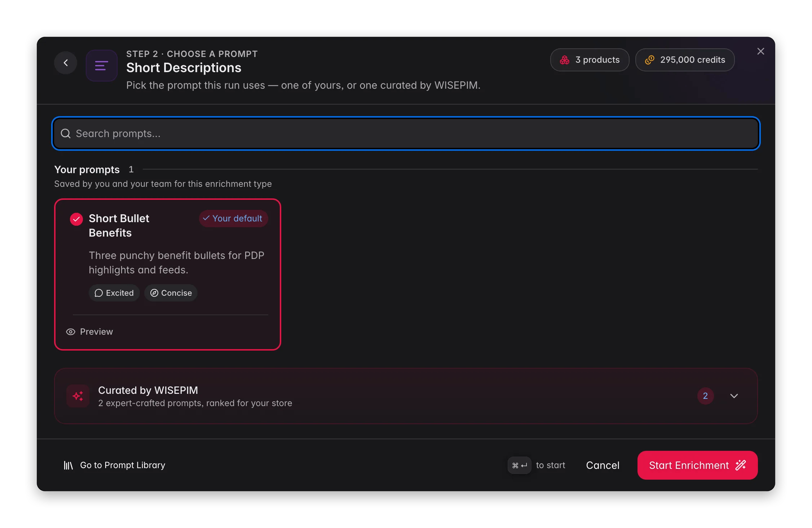The height and width of the screenshot is (528, 812).
Task: Click the compass icon on Concise tag
Action: (x=154, y=293)
